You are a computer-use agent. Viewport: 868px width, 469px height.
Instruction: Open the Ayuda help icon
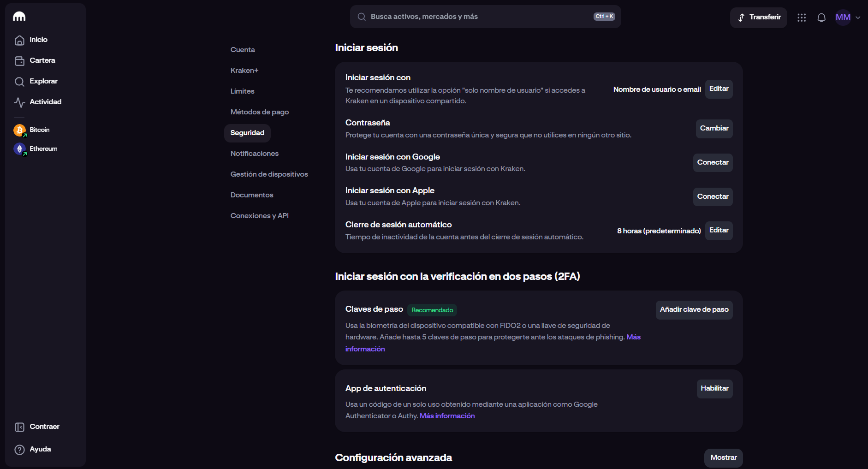click(19, 450)
